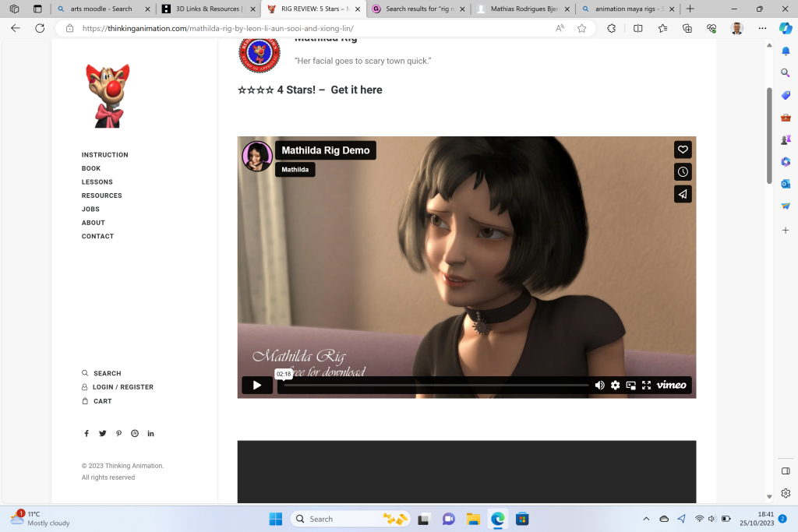Open Collections in Edge toolbar
This screenshot has width=798, height=532.
pyautogui.click(x=687, y=29)
